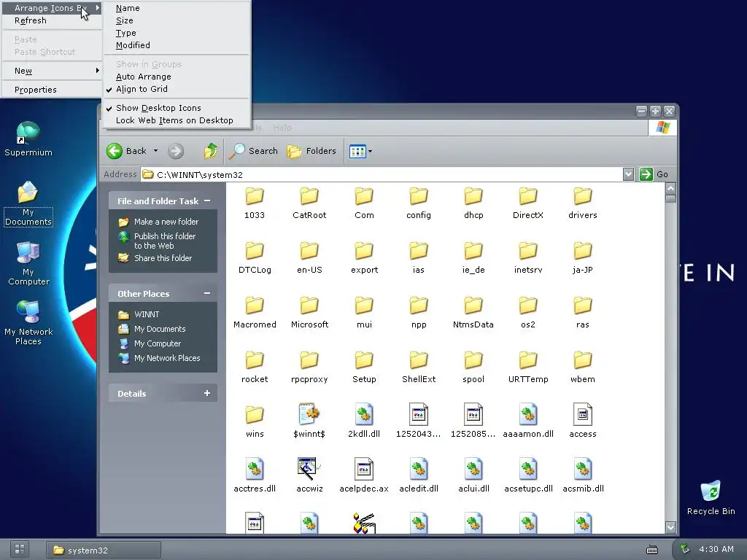Viewport: 747px width, 560px height.
Task: Open the Search pane
Action: [253, 151]
